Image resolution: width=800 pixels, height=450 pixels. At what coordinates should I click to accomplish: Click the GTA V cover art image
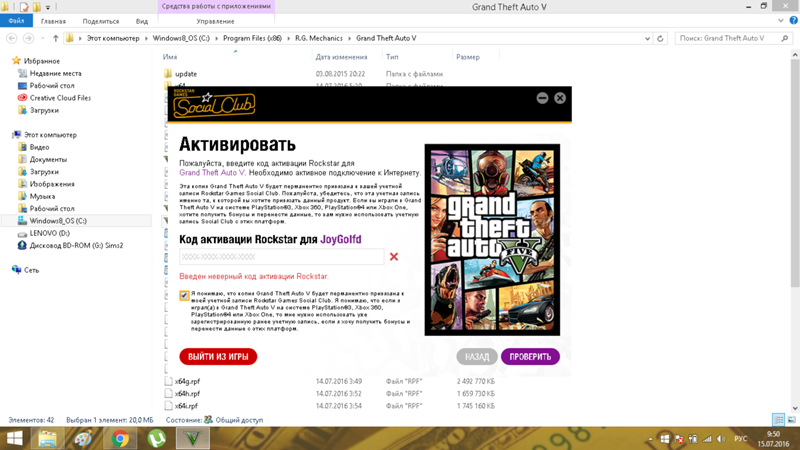pos(492,240)
